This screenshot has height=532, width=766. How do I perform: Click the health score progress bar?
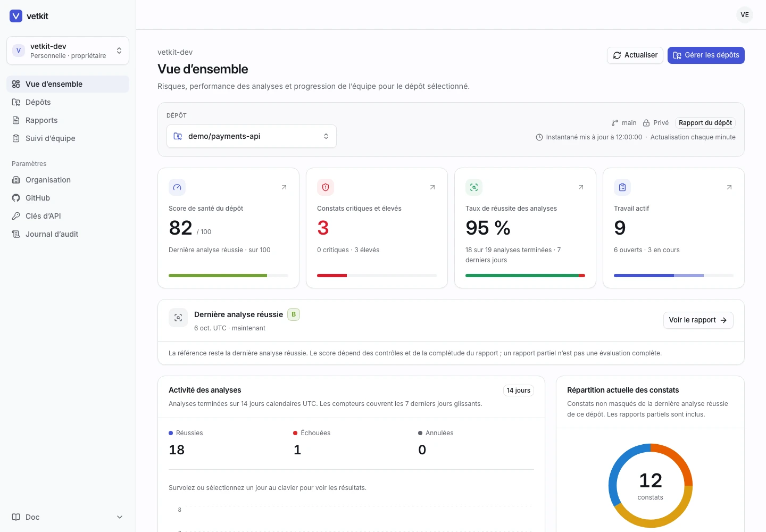click(228, 276)
